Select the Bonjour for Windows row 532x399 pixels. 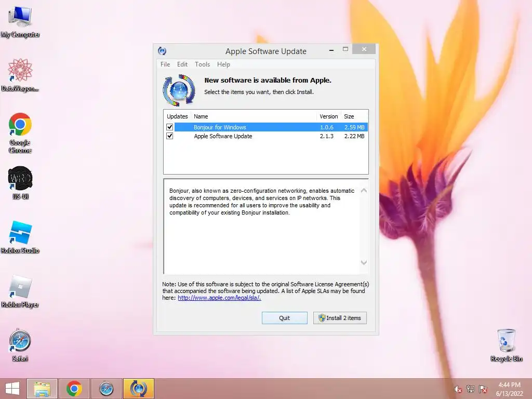pyautogui.click(x=265, y=127)
